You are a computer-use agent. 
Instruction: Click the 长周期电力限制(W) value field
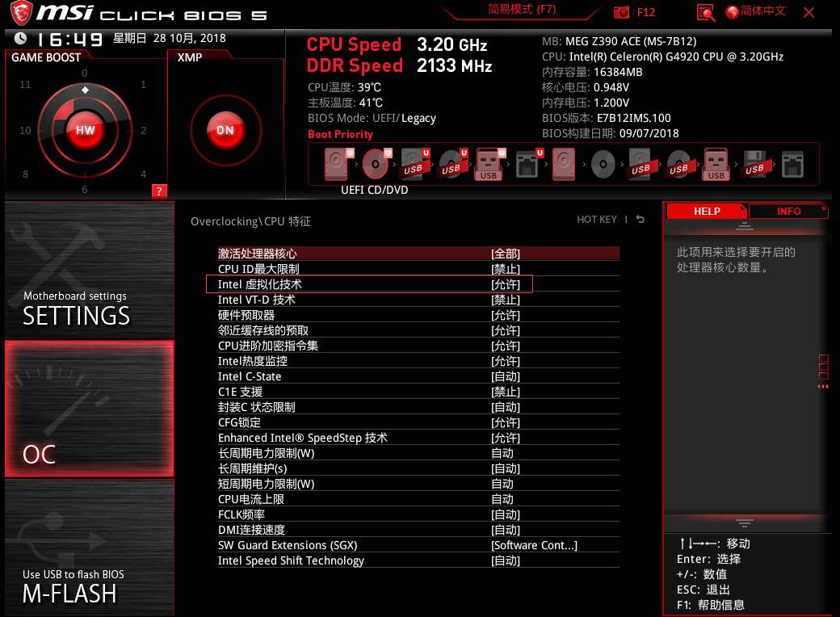click(502, 453)
